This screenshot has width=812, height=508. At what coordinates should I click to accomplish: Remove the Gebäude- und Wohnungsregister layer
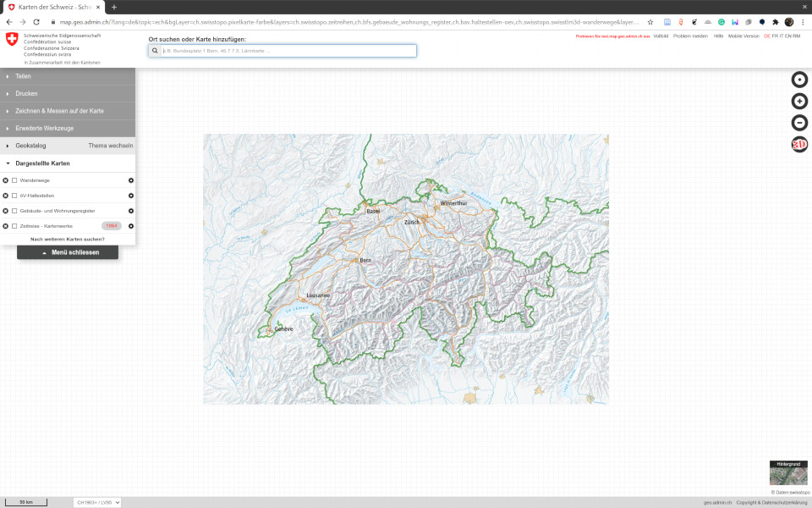tap(5, 211)
